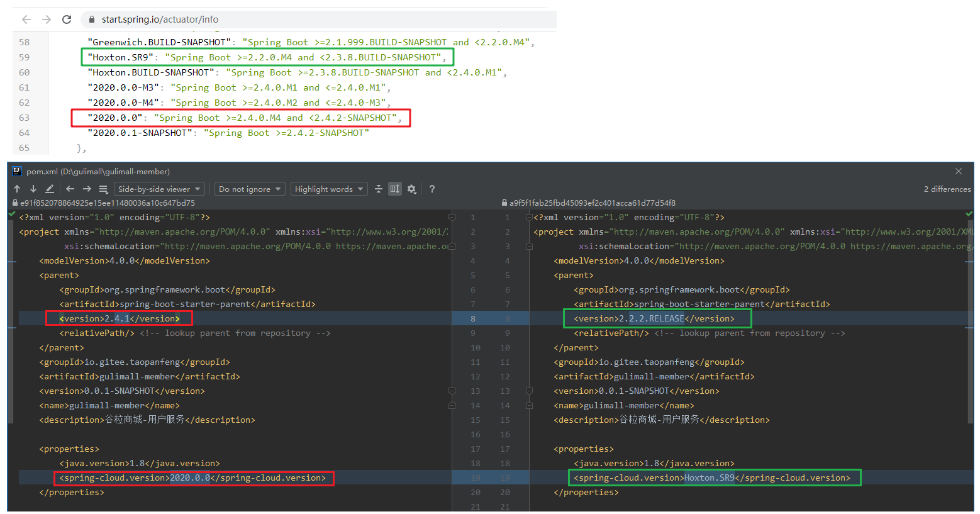Image resolution: width=980 pixels, height=514 pixels.
Task: Open Do not ignore dropdown
Action: tap(250, 189)
